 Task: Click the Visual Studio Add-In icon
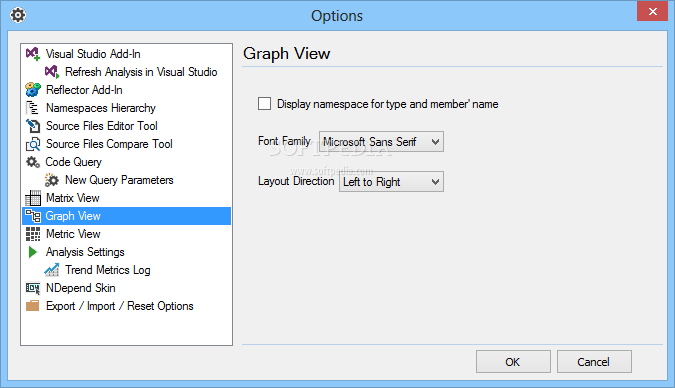click(33, 54)
